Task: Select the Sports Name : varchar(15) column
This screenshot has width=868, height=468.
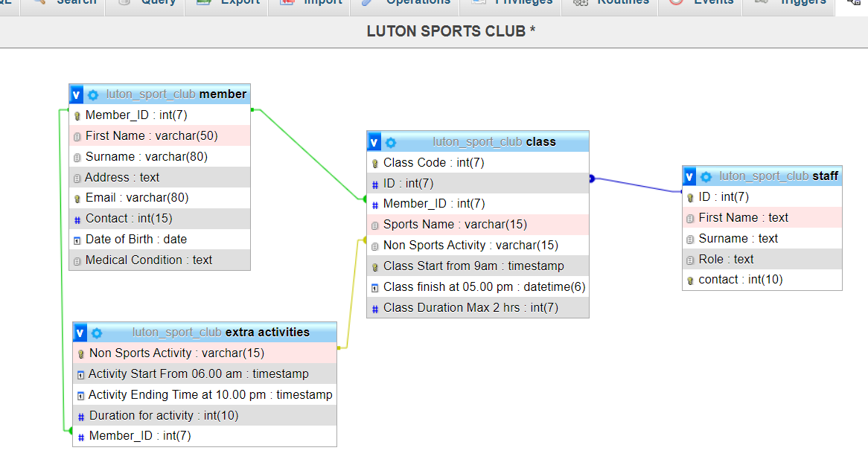Action: (478, 225)
